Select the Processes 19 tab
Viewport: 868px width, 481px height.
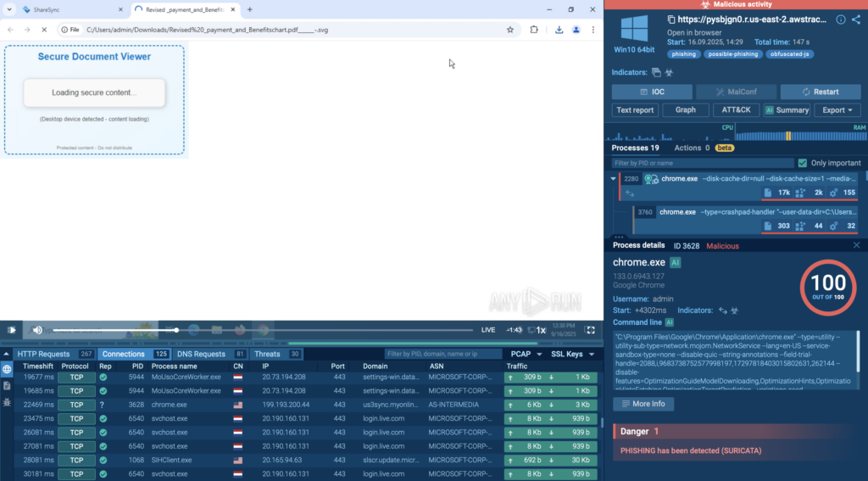click(x=635, y=148)
